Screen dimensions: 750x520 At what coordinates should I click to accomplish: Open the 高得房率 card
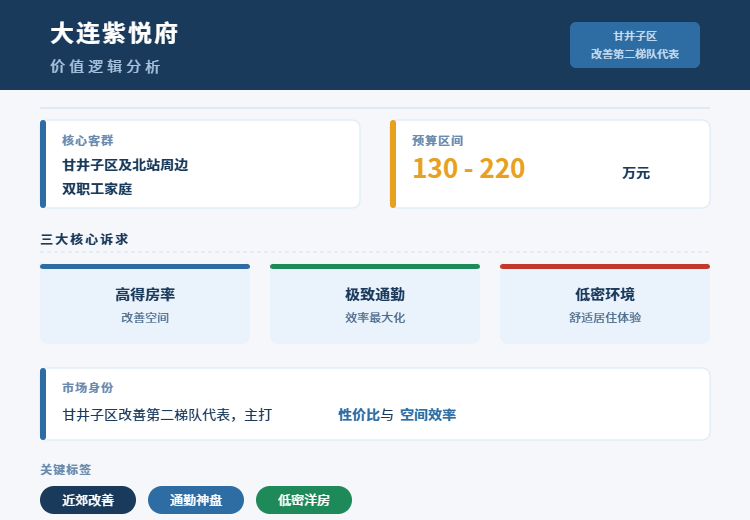coord(145,304)
